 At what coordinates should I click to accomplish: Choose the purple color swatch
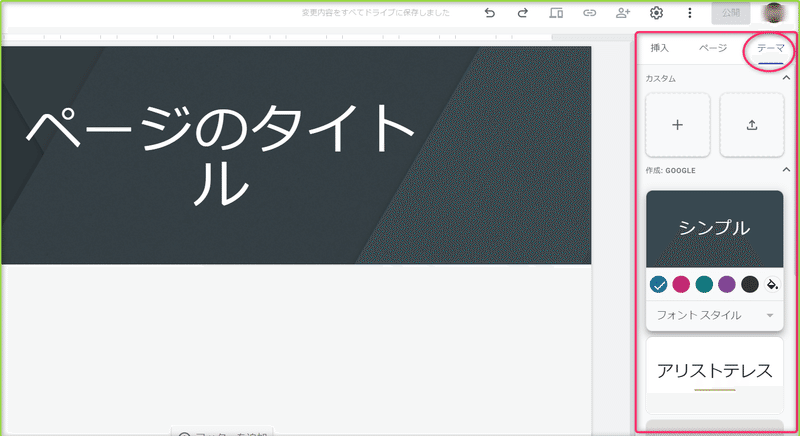pos(727,284)
